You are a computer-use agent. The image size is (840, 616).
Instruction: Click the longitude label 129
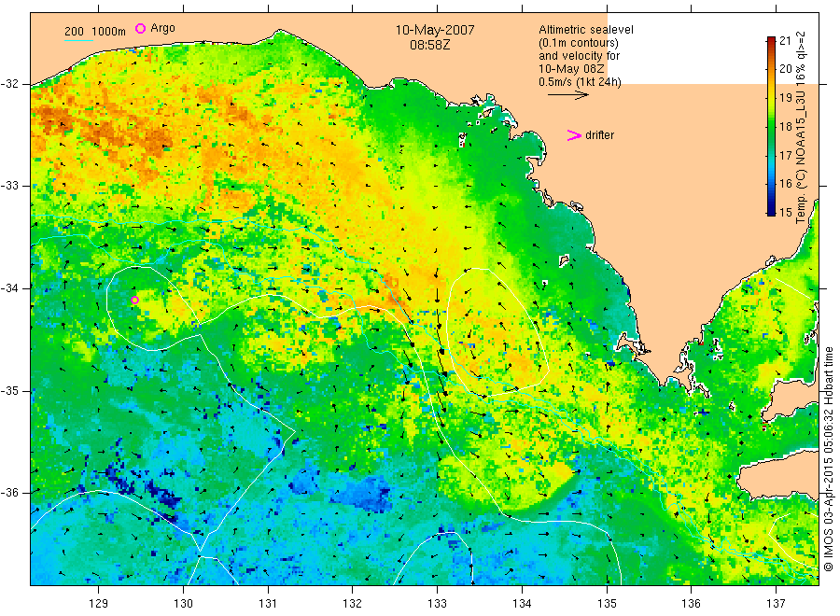click(x=99, y=604)
